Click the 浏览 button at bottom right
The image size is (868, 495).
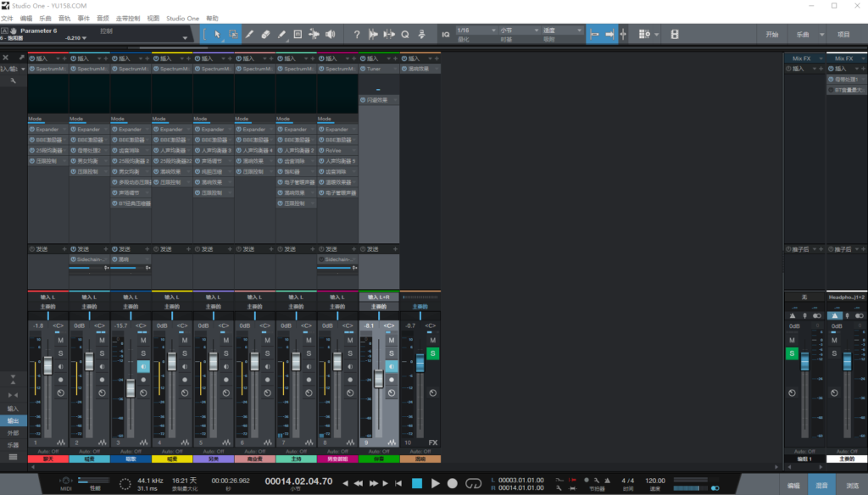click(x=853, y=485)
